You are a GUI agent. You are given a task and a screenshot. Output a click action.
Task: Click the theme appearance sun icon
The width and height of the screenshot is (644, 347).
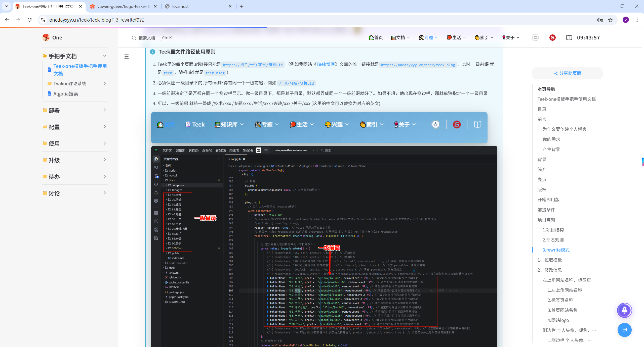point(535,38)
